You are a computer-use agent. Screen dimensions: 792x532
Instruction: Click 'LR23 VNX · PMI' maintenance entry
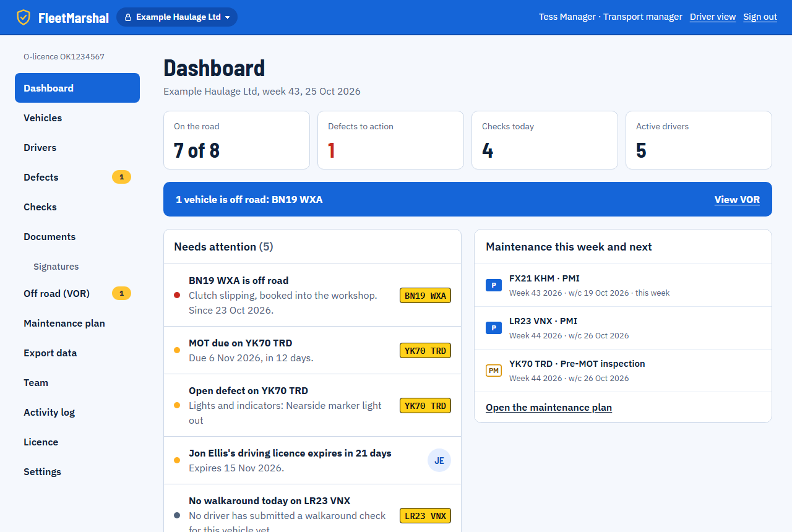pyautogui.click(x=623, y=328)
